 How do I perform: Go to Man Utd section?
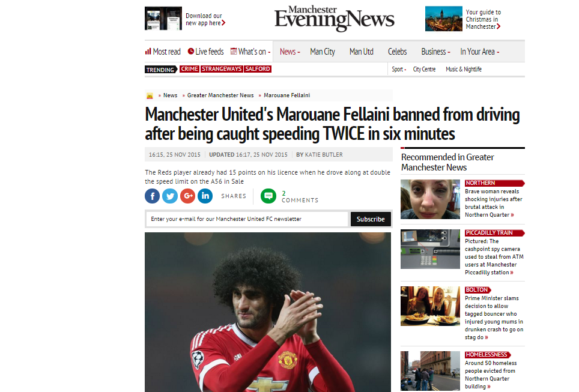(x=362, y=52)
